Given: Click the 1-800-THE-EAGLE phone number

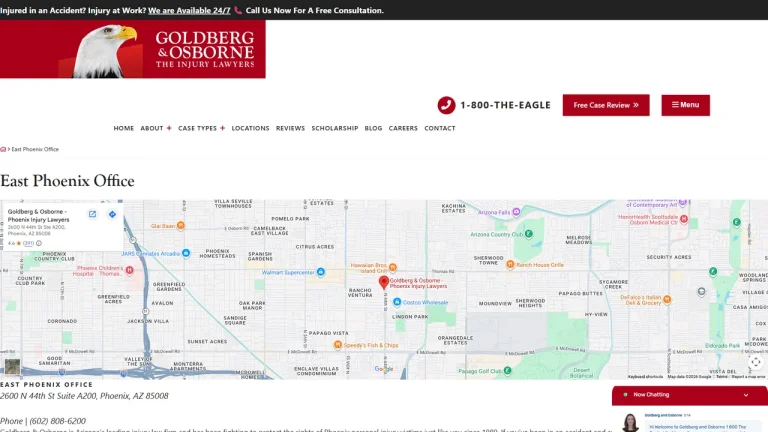Looking at the screenshot, I should [x=505, y=105].
